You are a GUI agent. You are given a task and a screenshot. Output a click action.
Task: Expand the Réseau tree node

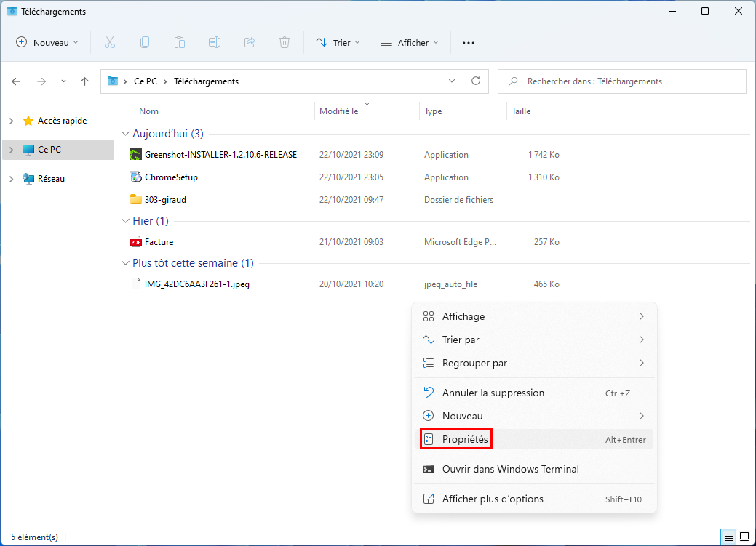12,179
